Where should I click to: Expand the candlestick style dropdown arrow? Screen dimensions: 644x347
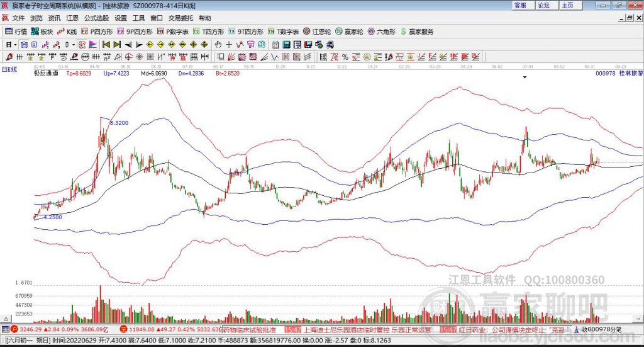74,45
